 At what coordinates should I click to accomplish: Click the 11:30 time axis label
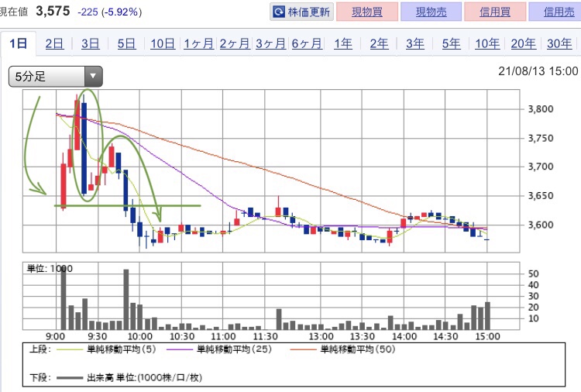[x=265, y=336]
